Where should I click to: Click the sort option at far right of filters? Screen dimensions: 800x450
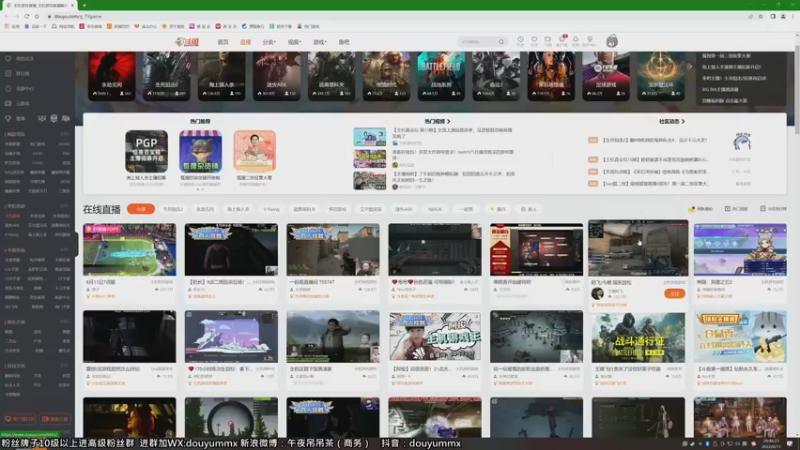pos(773,209)
